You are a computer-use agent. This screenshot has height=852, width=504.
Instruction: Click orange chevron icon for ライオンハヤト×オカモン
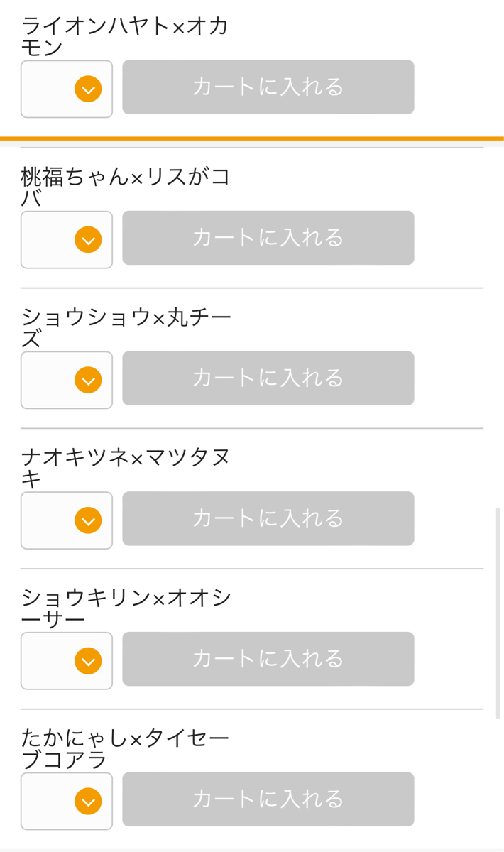pos(88,89)
